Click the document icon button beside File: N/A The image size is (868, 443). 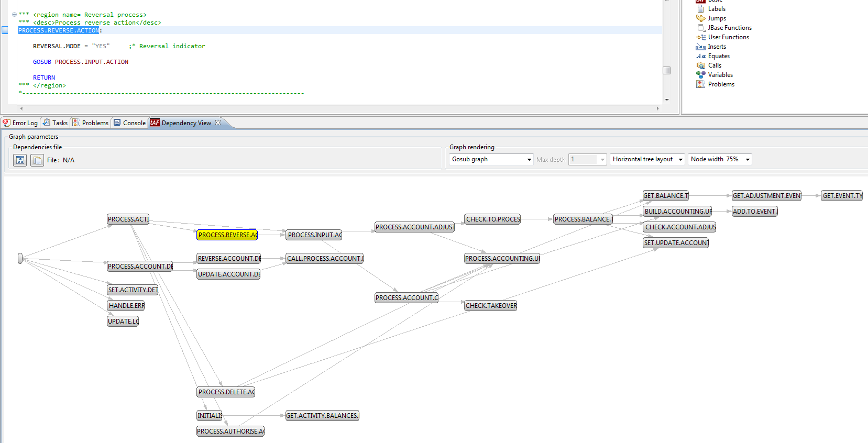point(37,160)
